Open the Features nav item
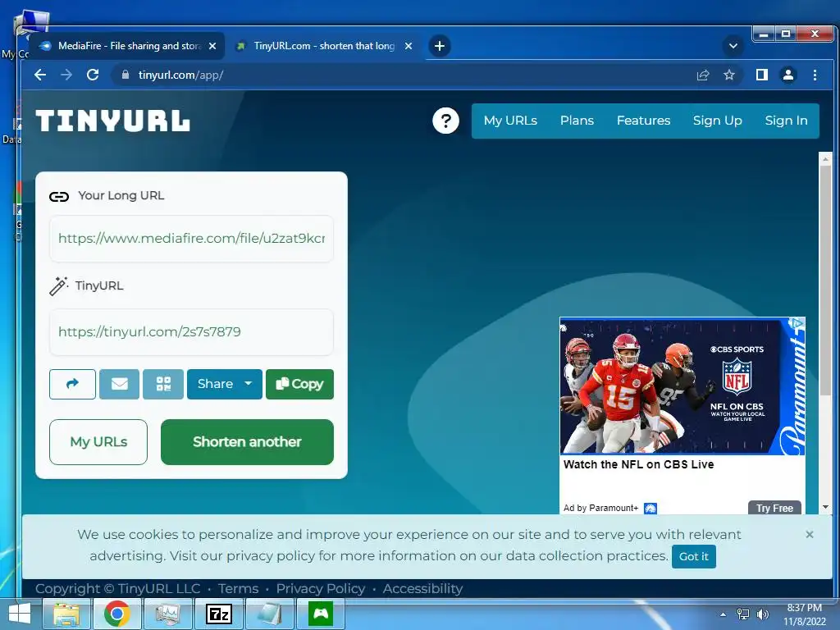The height and width of the screenshot is (630, 840). pyautogui.click(x=643, y=121)
